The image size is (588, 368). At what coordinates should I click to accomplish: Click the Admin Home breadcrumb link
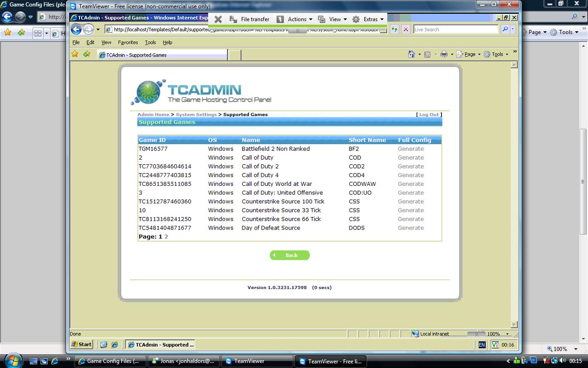click(x=153, y=115)
